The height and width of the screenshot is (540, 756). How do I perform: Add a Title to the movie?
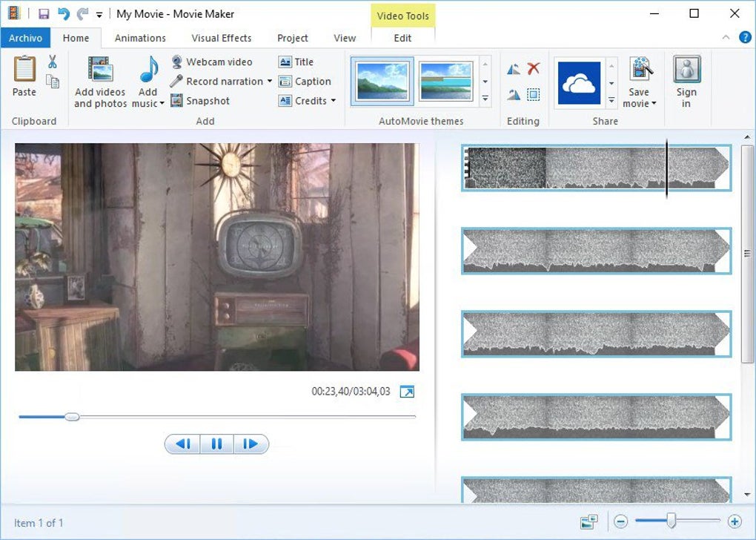pos(285,62)
